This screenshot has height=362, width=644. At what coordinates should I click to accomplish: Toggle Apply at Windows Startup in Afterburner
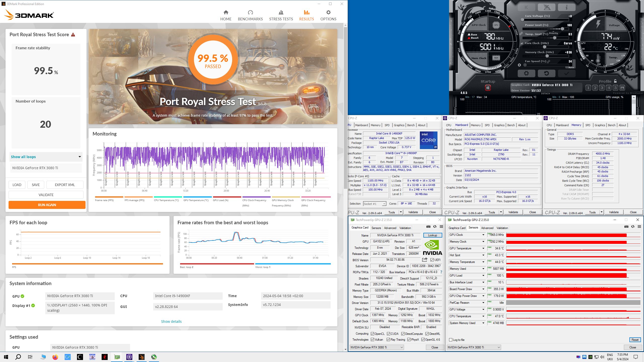[488, 88]
